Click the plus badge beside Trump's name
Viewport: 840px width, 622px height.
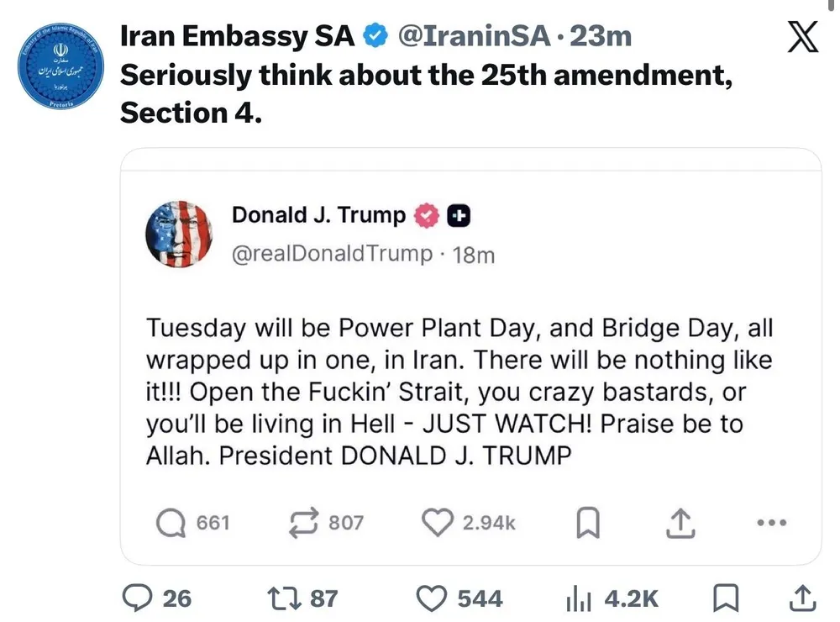coord(458,216)
